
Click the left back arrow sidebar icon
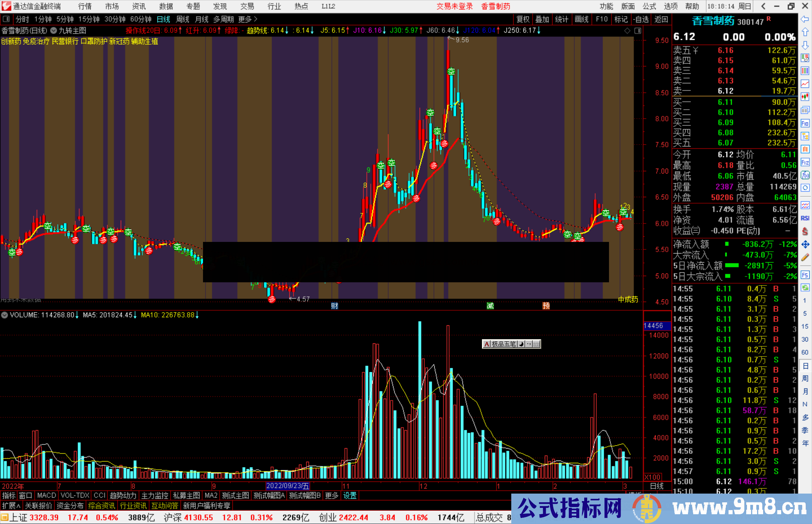tap(805, 19)
